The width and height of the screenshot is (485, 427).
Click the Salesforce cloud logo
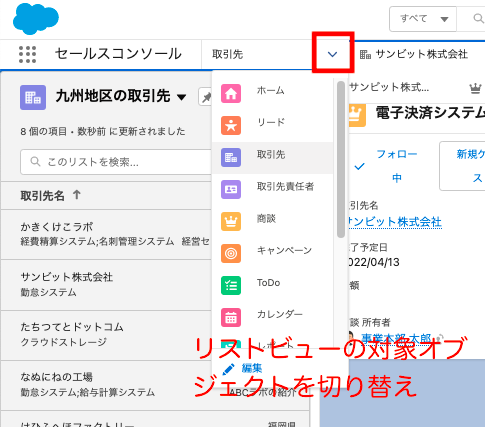click(36, 18)
